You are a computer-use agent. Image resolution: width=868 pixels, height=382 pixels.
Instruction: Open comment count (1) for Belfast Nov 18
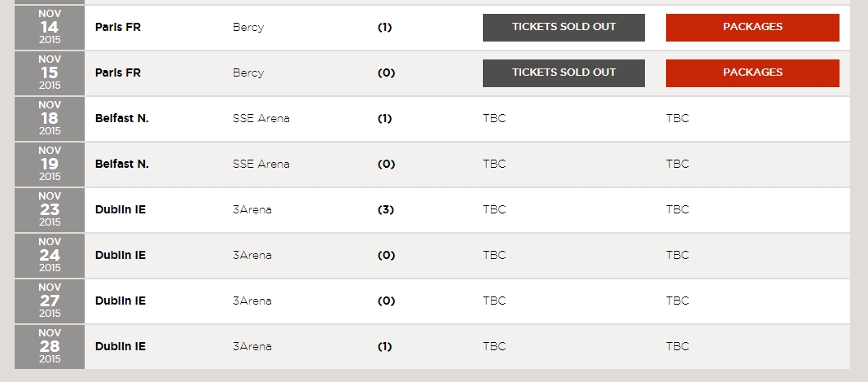pyautogui.click(x=384, y=118)
